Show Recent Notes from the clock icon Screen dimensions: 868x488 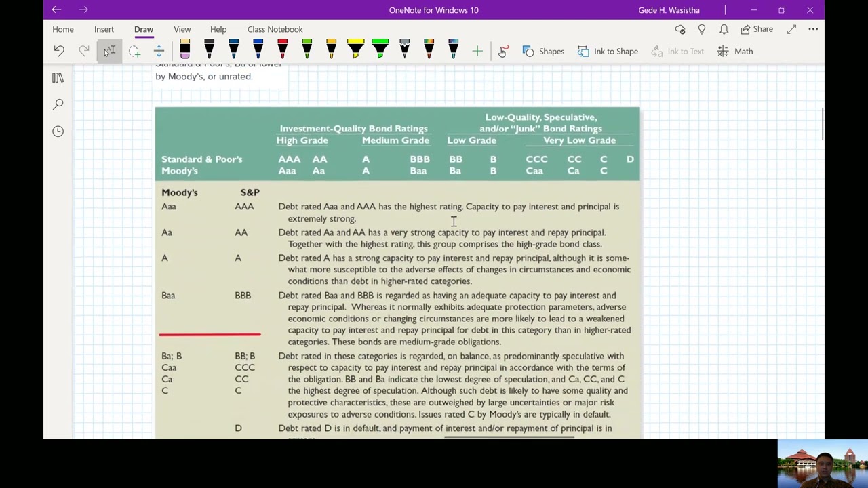pos(58,131)
